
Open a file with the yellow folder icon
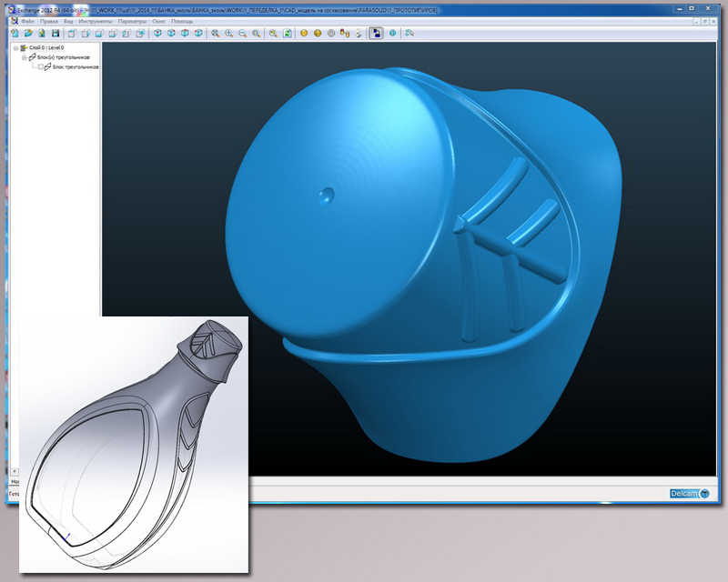point(28,33)
